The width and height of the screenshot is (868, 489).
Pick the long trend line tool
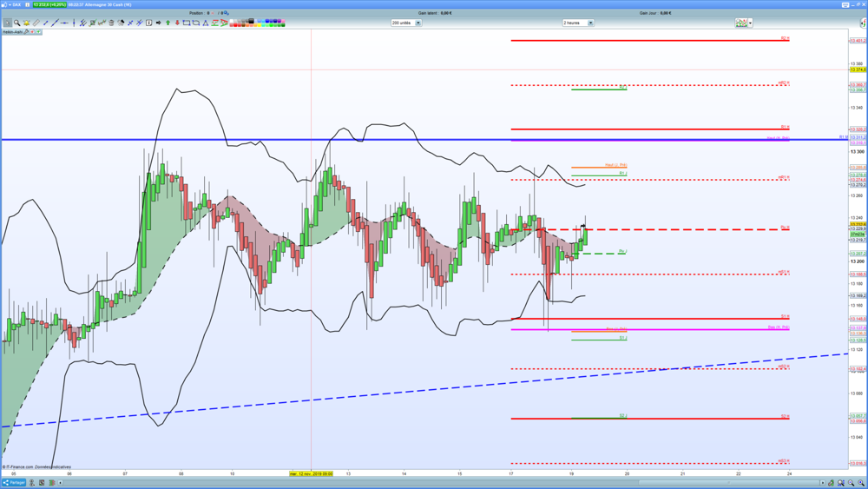[x=55, y=23]
